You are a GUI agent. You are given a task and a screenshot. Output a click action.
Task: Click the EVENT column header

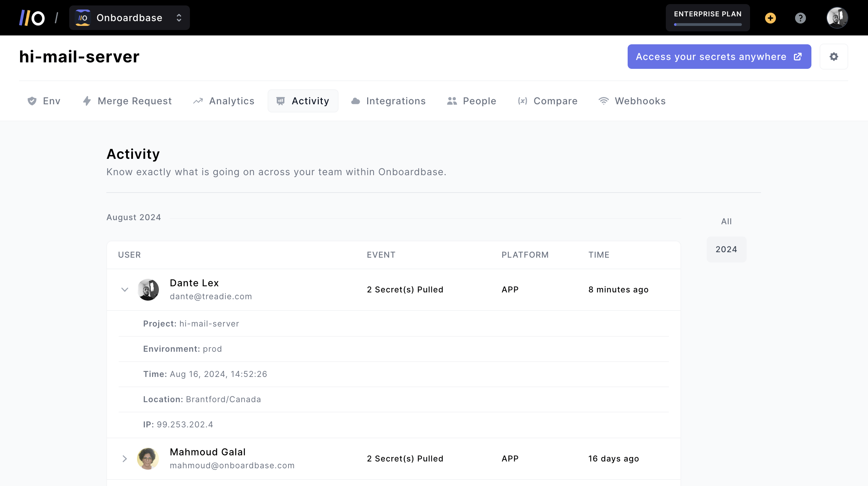381,255
